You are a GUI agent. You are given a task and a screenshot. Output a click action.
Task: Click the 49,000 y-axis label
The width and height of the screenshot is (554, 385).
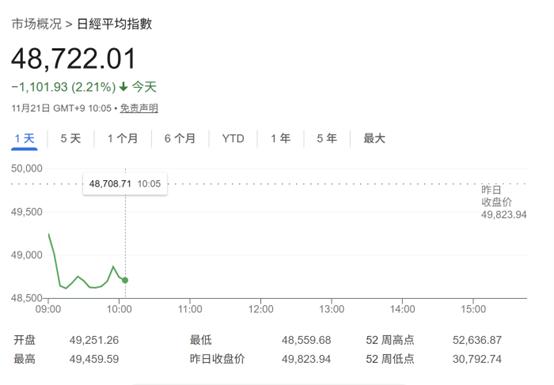tap(27, 255)
